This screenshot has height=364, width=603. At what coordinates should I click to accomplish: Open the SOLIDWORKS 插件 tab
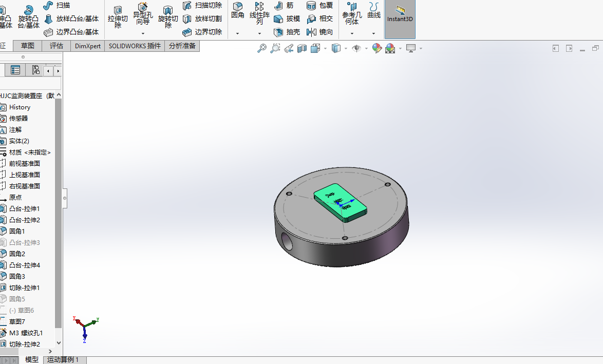tap(135, 46)
